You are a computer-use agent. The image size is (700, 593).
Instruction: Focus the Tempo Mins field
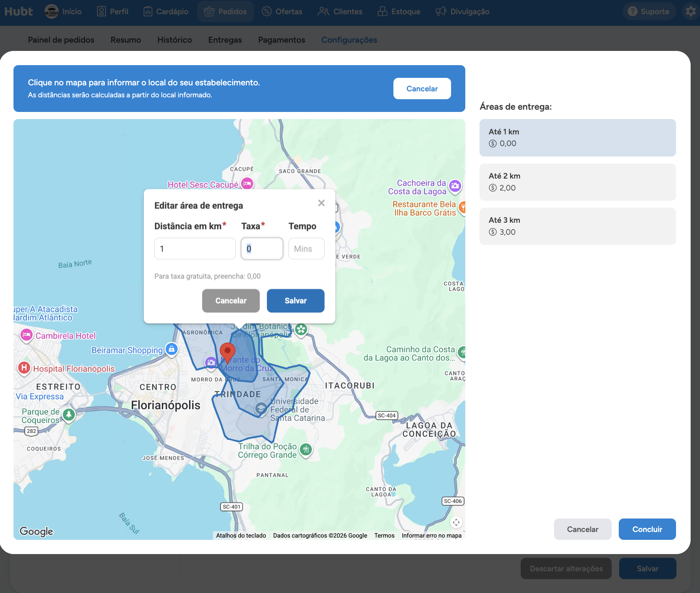307,249
